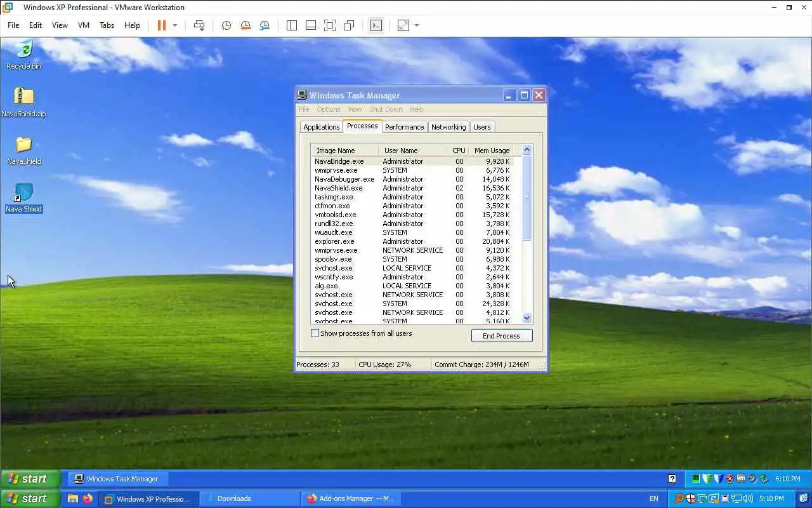Viewport: 812px width, 508px height.
Task: Sort processes by Image Name column
Action: 344,150
